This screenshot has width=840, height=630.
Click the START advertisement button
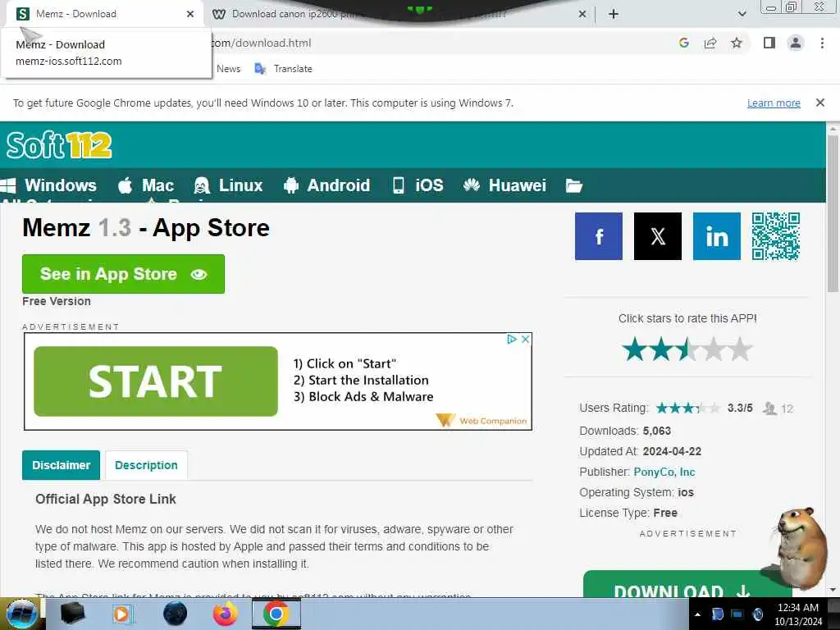point(155,381)
